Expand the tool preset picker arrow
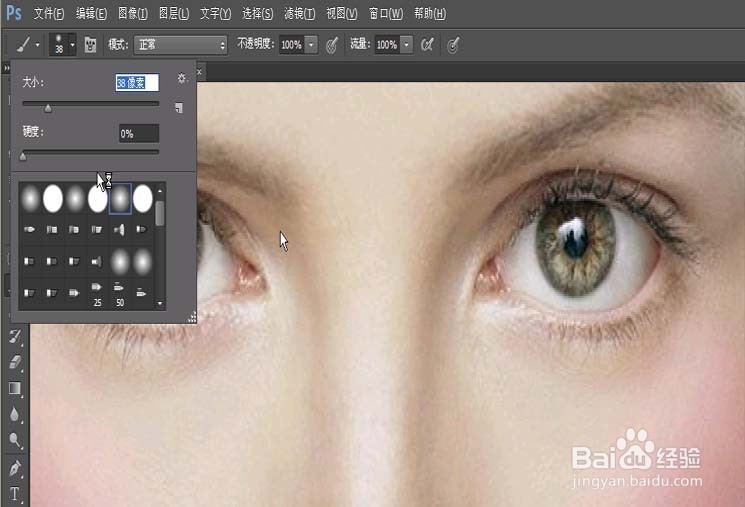This screenshot has height=507, width=745. pyautogui.click(x=38, y=45)
